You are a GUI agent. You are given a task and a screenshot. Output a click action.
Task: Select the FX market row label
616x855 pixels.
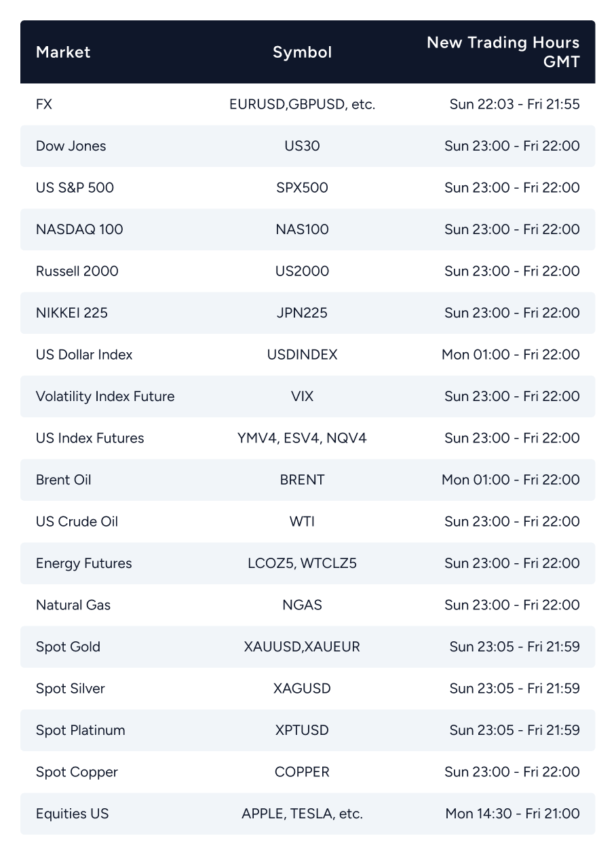44,104
